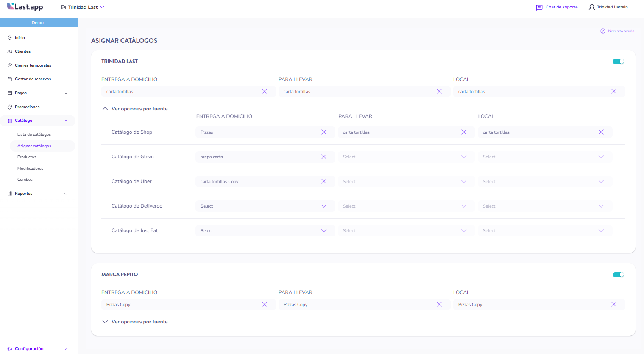Open Chat de soporte link

562,7
